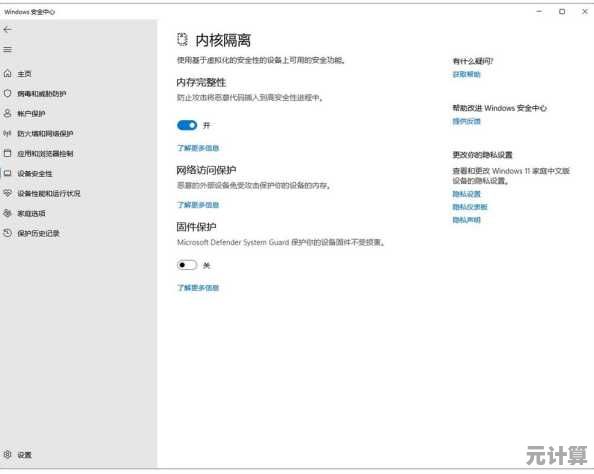Click the device health heart icon
This screenshot has height=474, width=594.
click(8, 193)
